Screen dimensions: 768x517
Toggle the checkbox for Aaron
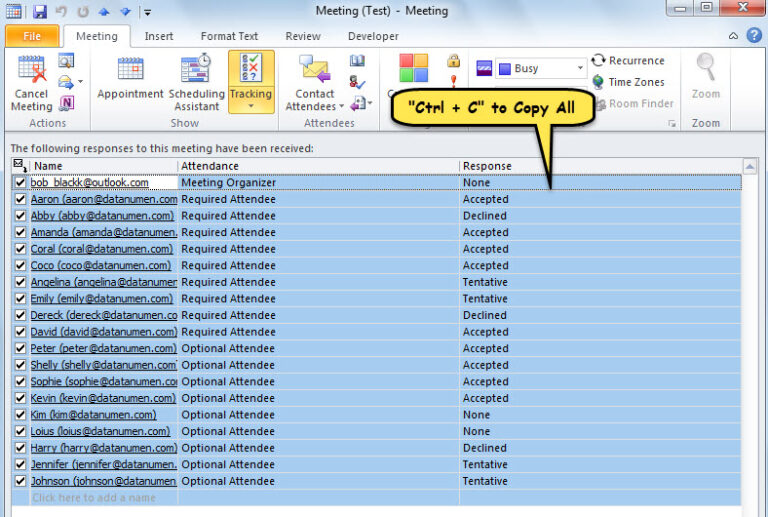[20, 199]
